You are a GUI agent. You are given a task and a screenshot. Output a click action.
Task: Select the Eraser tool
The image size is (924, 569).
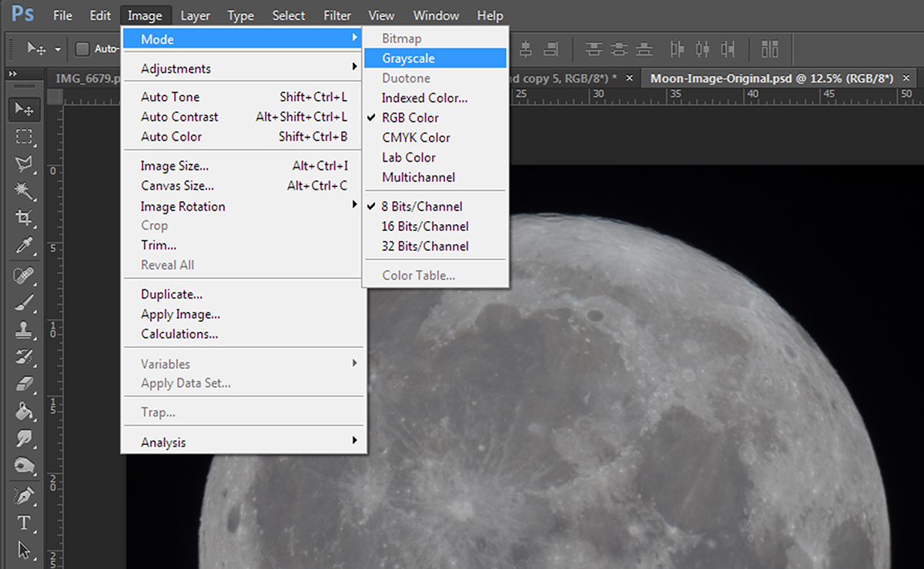coord(24,384)
